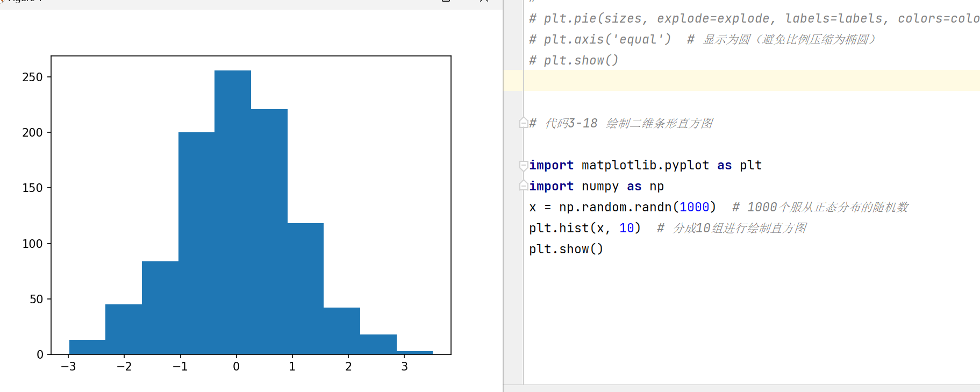Click the fold marker beside import numpy
The height and width of the screenshot is (392, 980).
pyautogui.click(x=524, y=186)
